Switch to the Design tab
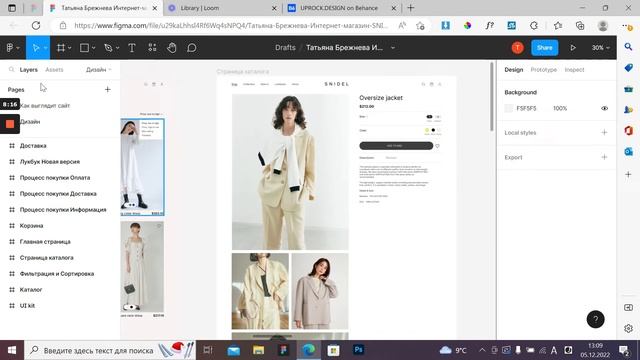Viewport: 640px width, 360px height. [513, 70]
